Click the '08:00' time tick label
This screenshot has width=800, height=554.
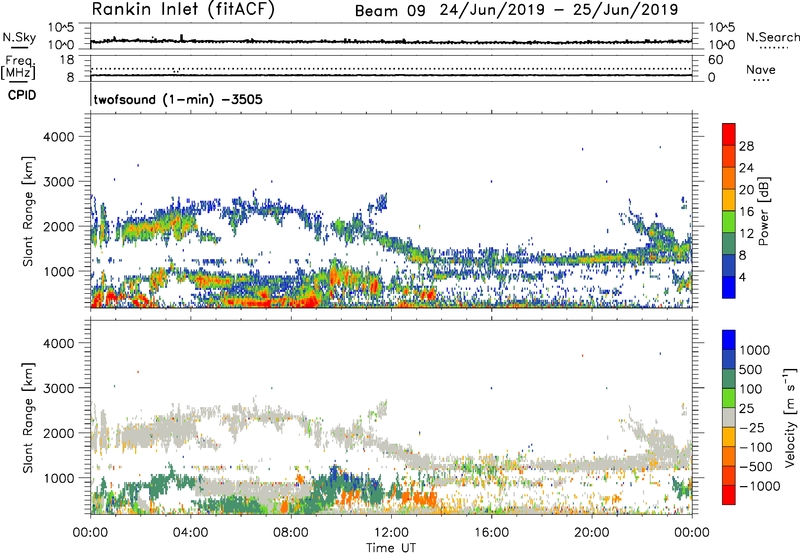pos(291,533)
